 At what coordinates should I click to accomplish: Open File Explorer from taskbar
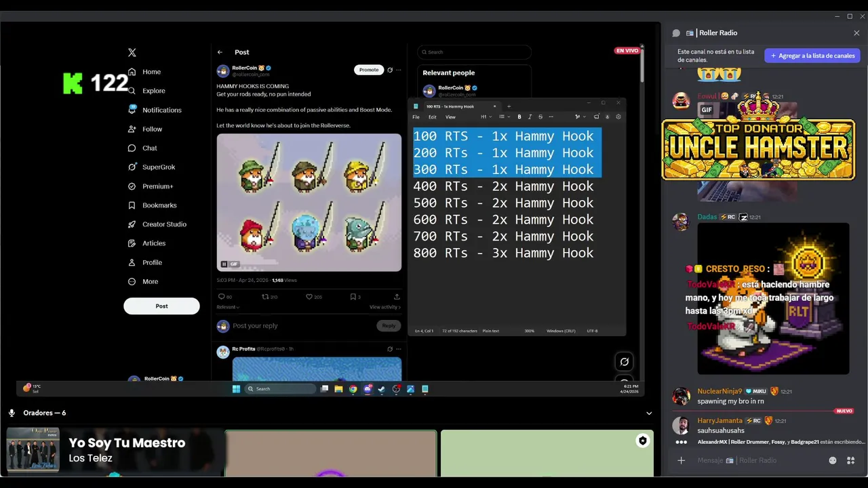click(x=338, y=389)
